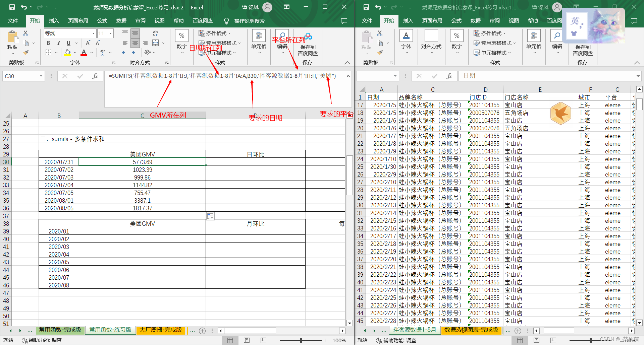Select the 大厂周报-完成版 sheet tab
Viewport: 644px width, 345px height.
tap(161, 330)
